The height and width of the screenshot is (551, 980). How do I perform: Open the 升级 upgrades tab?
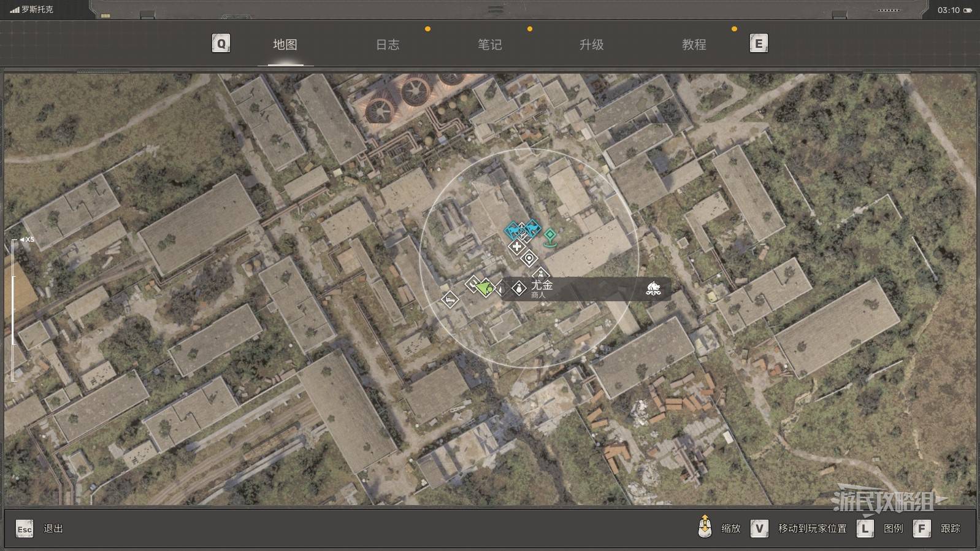(592, 44)
